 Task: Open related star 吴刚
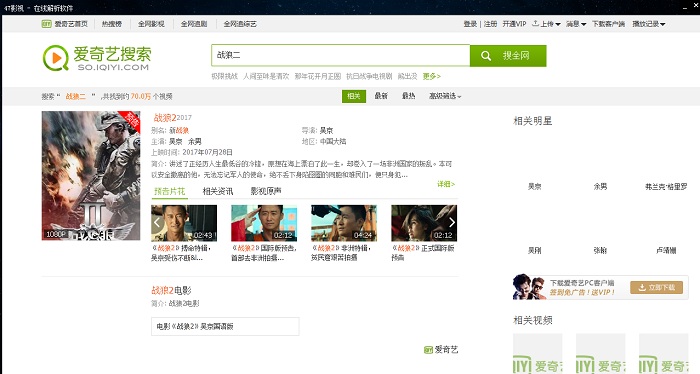coord(535,251)
